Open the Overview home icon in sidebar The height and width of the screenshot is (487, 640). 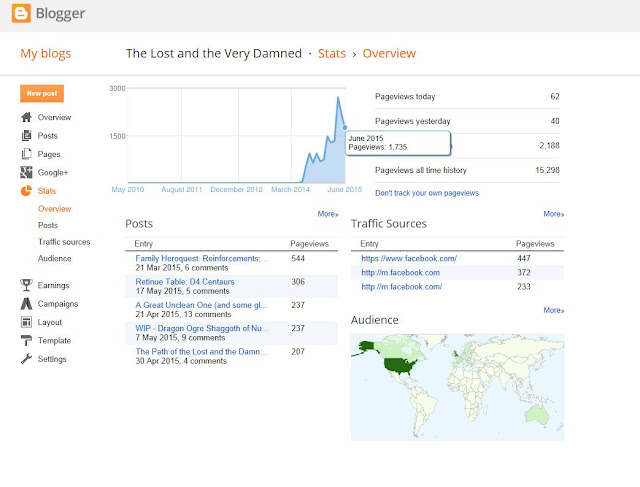[27, 117]
